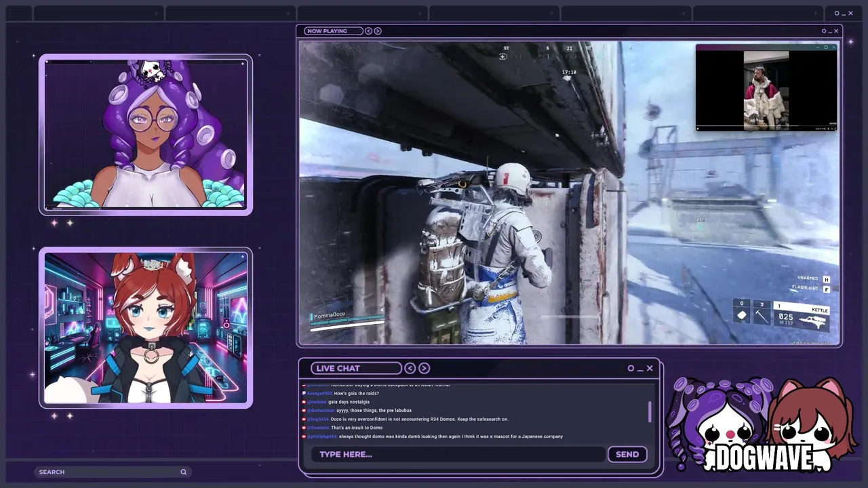Click the next arrow beside NOW PLAYING

[378, 30]
